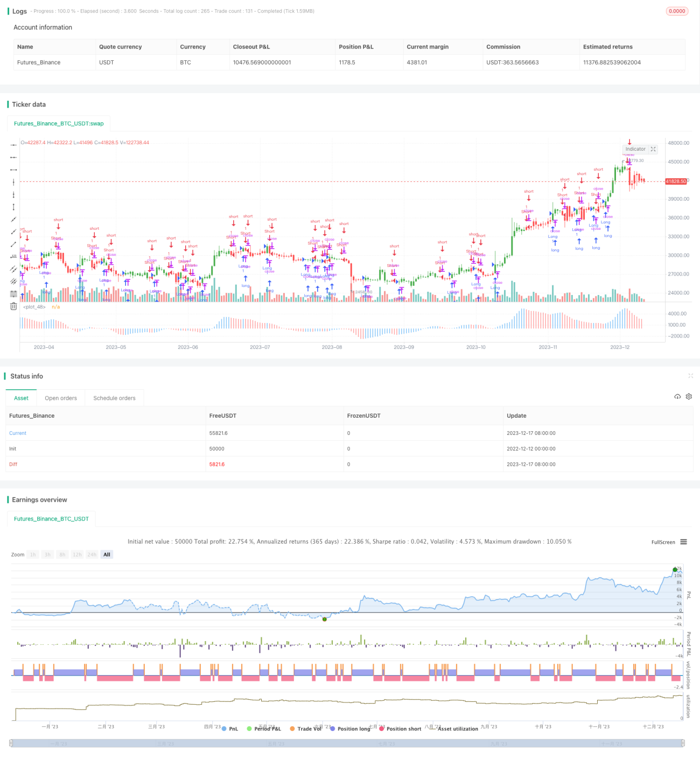Select the Fibonacci lines tool
This screenshot has width=700, height=759.
[x=13, y=294]
